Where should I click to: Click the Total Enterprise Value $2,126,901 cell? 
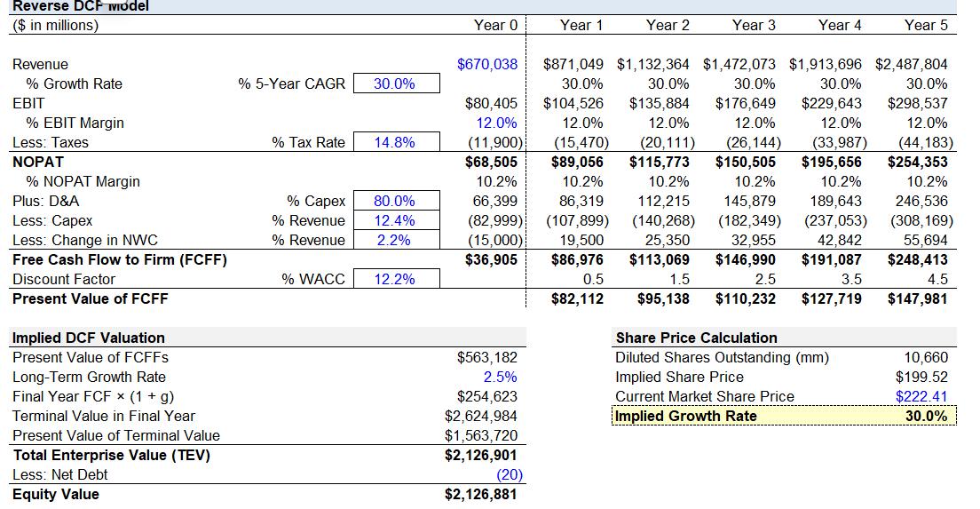(481, 455)
